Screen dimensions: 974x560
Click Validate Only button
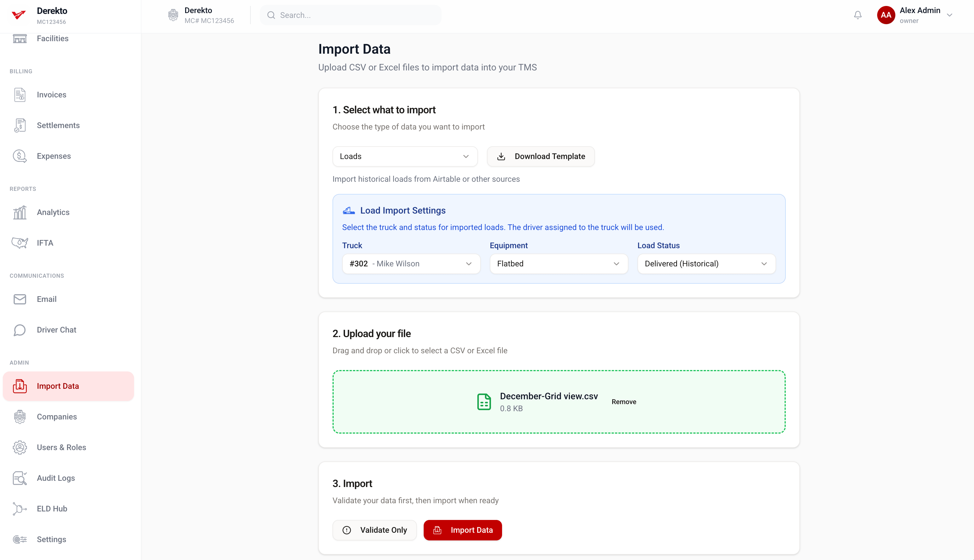coord(375,530)
